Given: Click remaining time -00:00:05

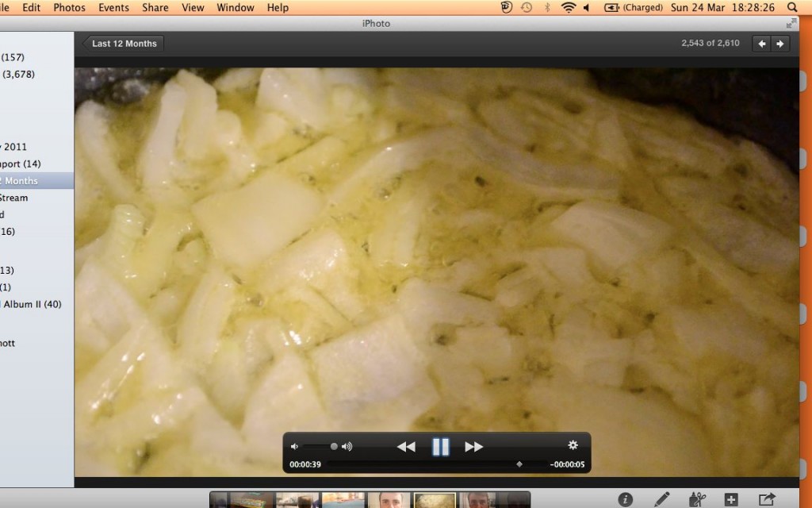Looking at the screenshot, I should coord(567,464).
